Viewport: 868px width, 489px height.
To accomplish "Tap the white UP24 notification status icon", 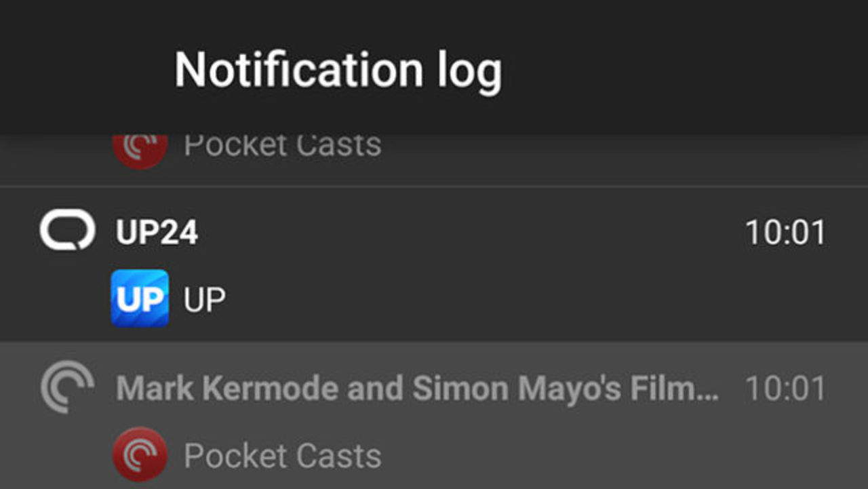I will (66, 231).
